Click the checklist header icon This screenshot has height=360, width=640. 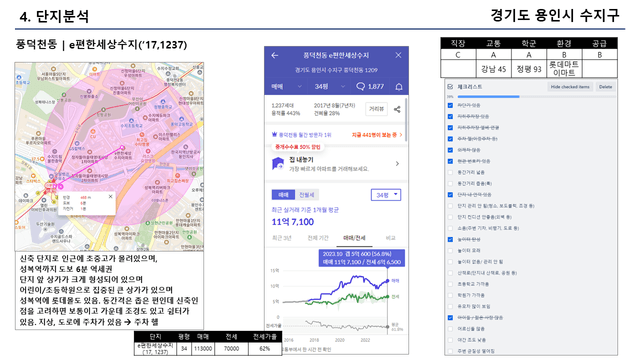(x=450, y=87)
